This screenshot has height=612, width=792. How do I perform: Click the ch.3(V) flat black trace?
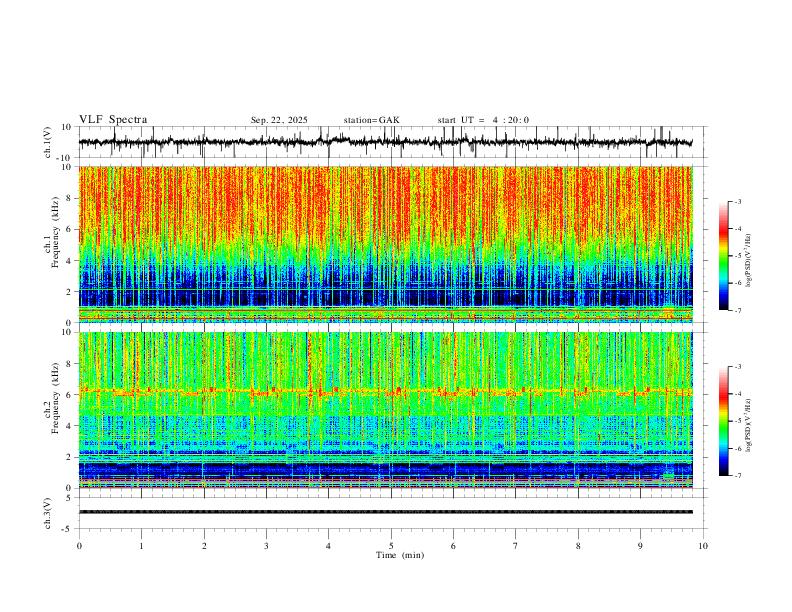(x=385, y=512)
